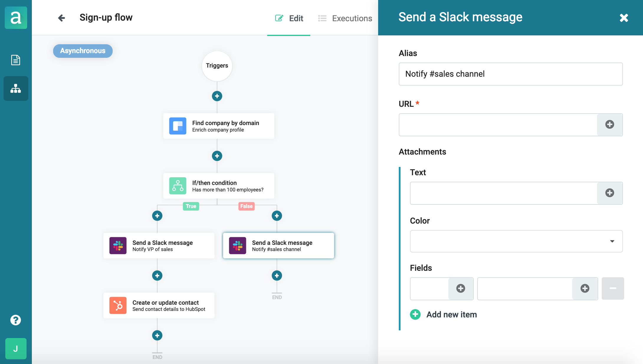Image resolution: width=643 pixels, height=364 pixels.
Task: Open the Notify #sales channel Slack step
Action: point(278,246)
